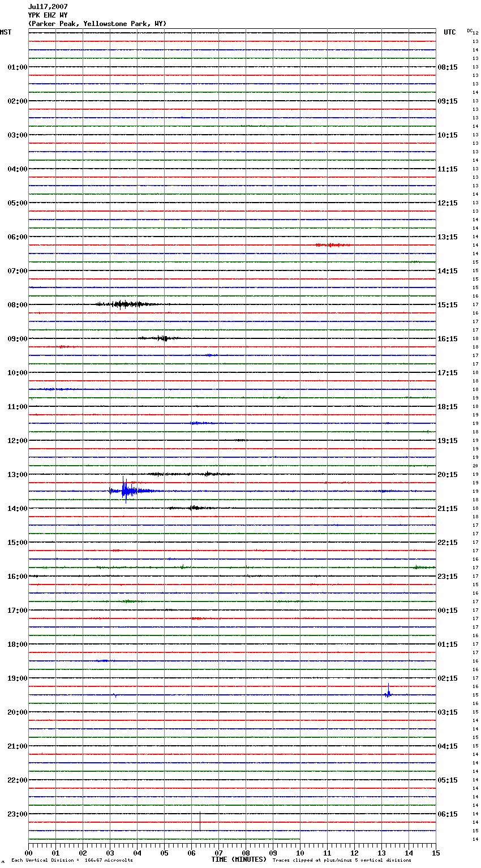Select the 13:00 MST time label

point(18,475)
